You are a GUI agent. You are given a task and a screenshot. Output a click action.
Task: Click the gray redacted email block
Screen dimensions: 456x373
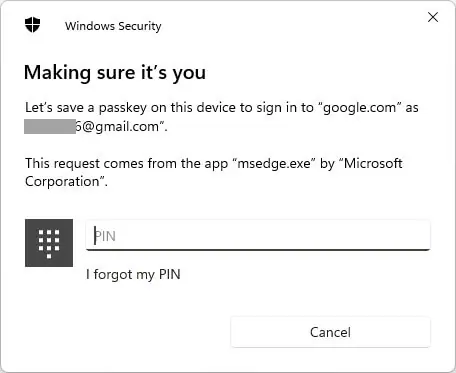50,127
